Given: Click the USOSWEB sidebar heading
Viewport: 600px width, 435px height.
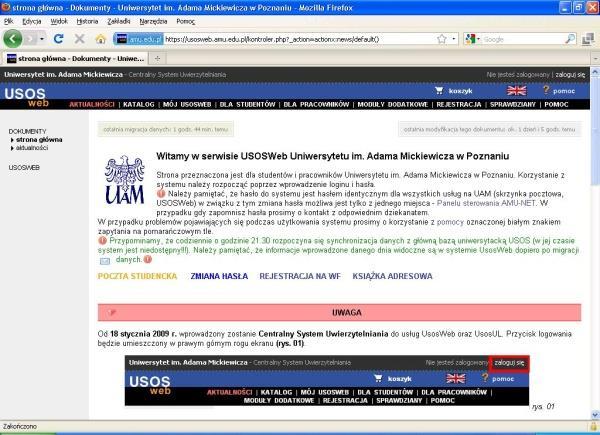Looking at the screenshot, I should tap(24, 168).
